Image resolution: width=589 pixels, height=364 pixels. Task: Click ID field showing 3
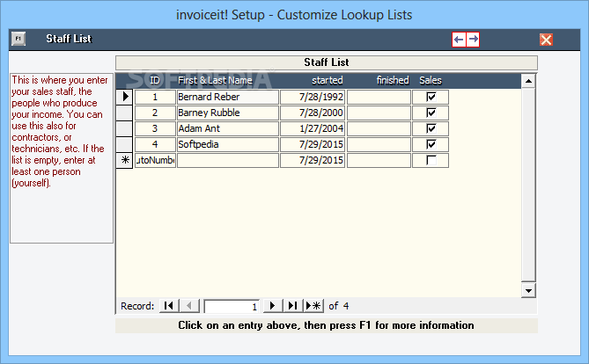(x=155, y=128)
